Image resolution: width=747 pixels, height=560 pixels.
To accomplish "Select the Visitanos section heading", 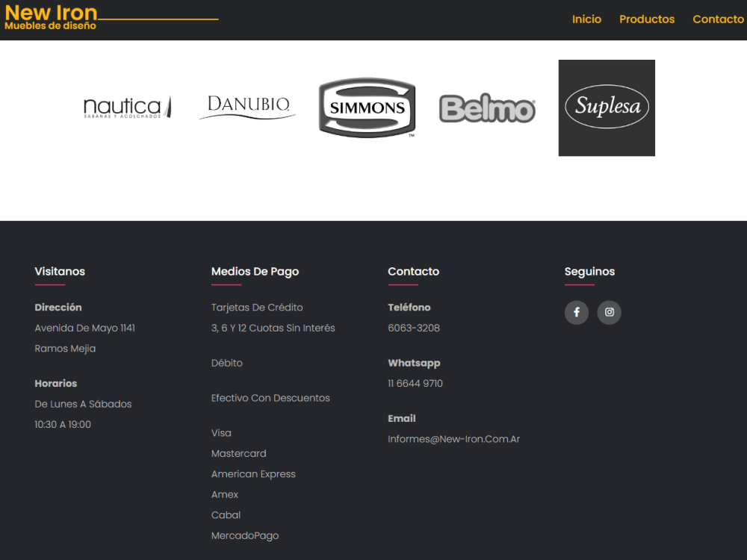I will (60, 271).
